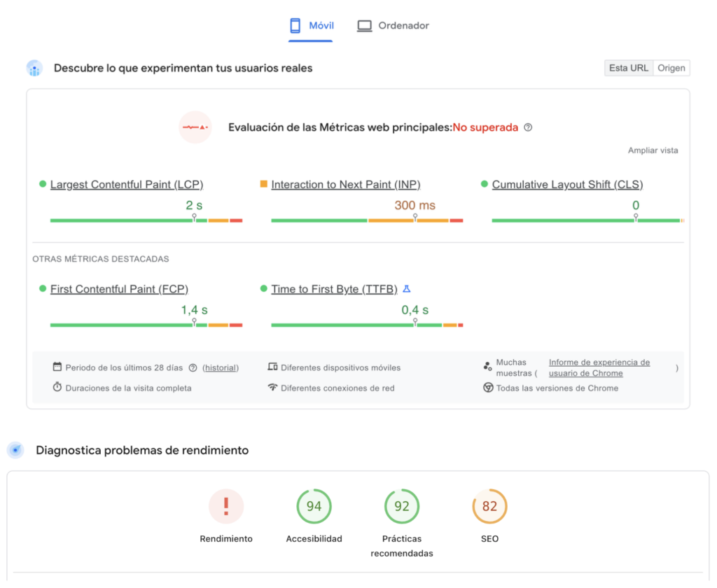Open the Accesibilidad score 94 gauge
The height and width of the screenshot is (588, 717).
coord(314,506)
